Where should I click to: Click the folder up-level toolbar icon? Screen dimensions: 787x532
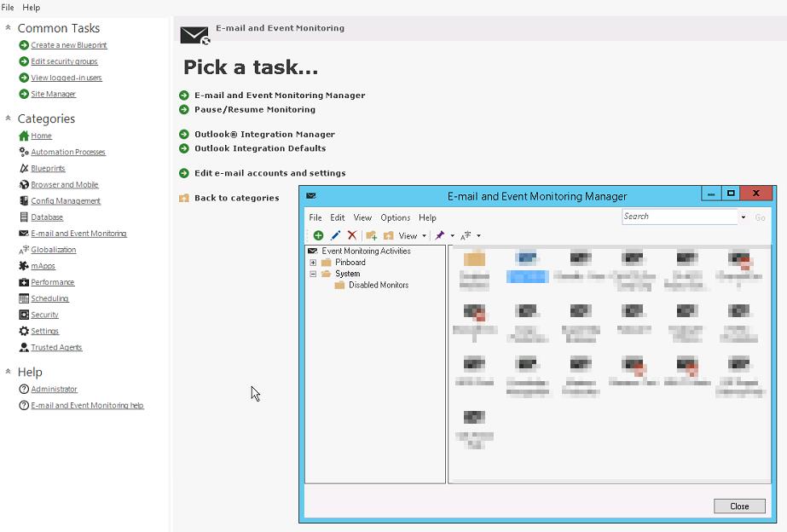(388, 235)
